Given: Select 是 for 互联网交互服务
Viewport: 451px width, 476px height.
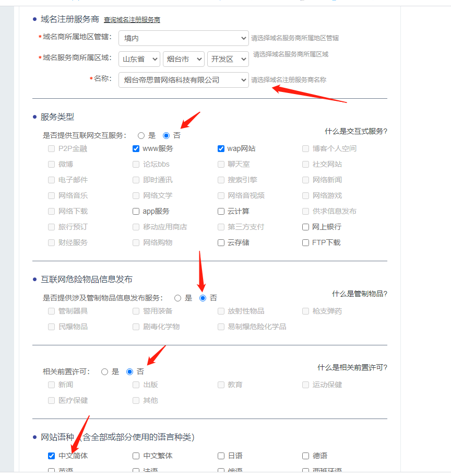Looking at the screenshot, I should pyautogui.click(x=141, y=135).
